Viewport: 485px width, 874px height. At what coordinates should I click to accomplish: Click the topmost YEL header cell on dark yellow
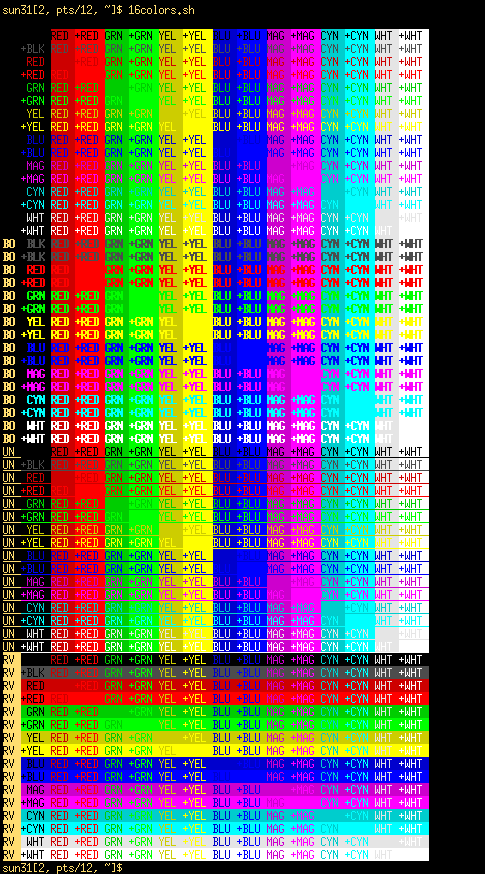pyautogui.click(x=167, y=36)
